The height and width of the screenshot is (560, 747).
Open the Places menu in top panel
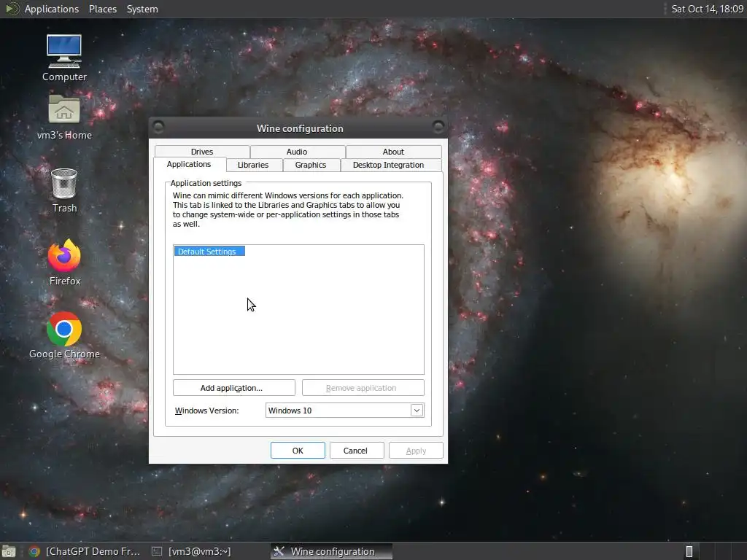point(103,9)
